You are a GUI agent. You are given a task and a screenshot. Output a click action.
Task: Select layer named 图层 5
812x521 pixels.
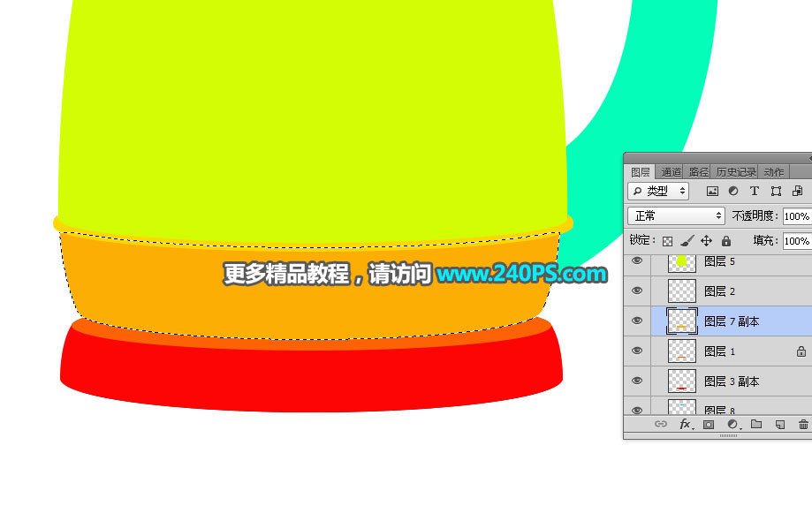[x=719, y=261]
